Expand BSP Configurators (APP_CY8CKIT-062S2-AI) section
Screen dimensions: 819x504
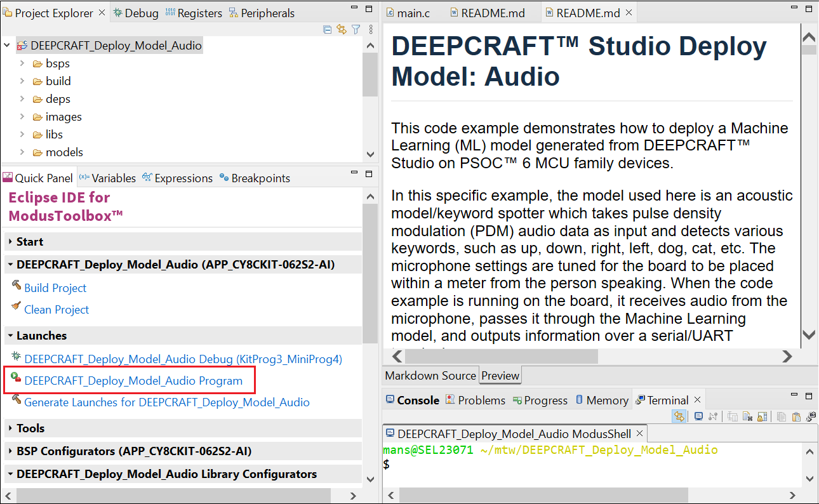[x=11, y=451]
